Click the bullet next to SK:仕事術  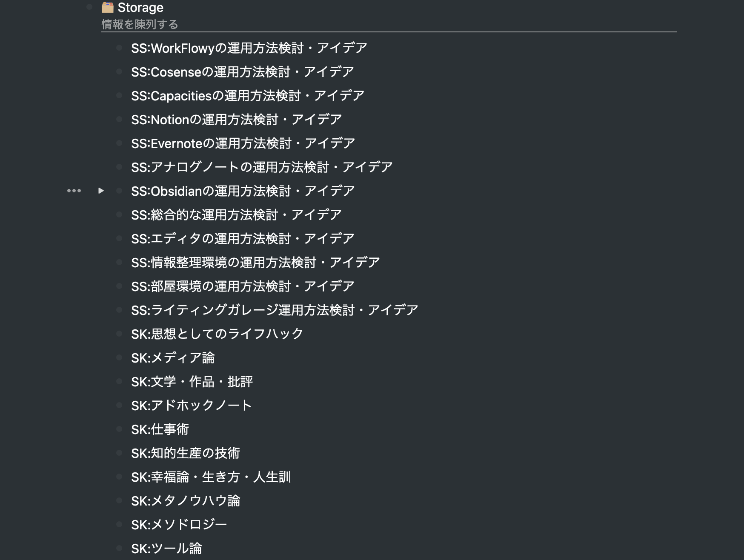coord(120,430)
